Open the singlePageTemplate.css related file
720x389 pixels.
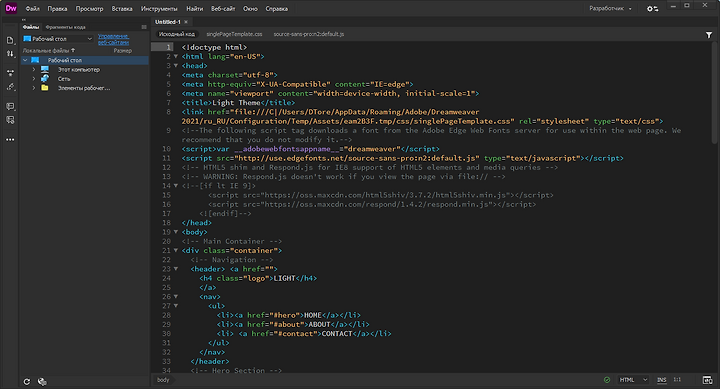click(x=234, y=34)
